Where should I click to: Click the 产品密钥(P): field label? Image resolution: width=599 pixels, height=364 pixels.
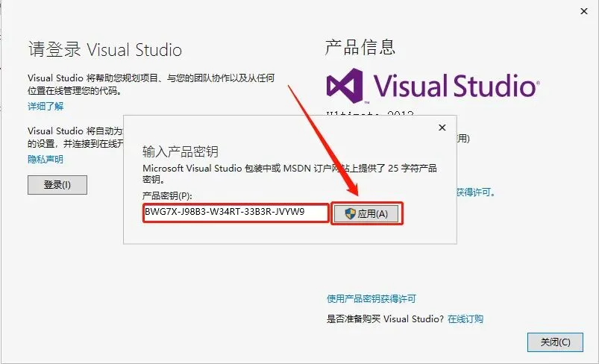point(167,196)
